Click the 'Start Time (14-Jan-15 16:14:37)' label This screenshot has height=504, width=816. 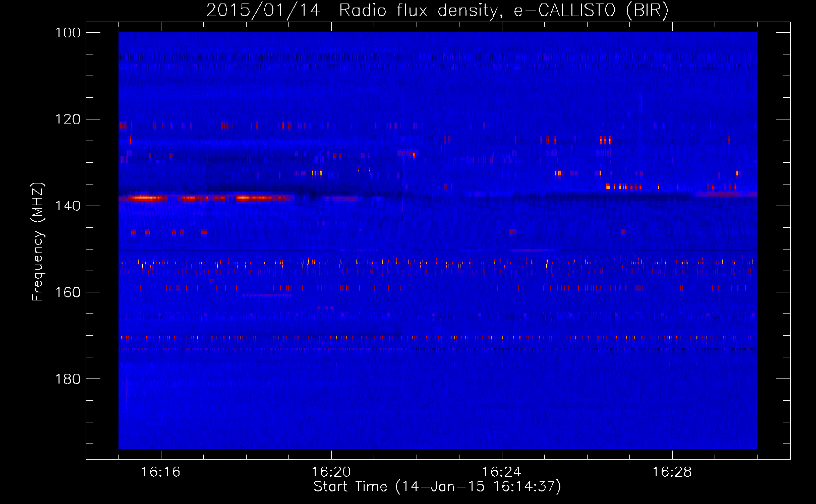pos(437,487)
